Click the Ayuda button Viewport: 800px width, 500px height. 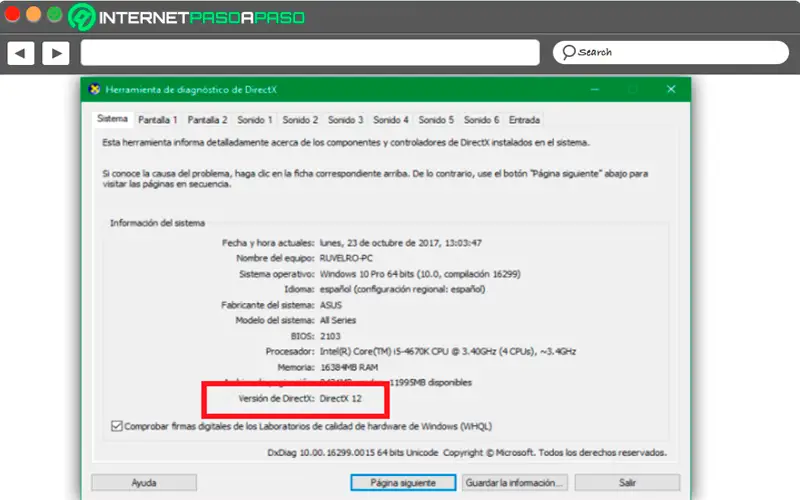tap(144, 483)
